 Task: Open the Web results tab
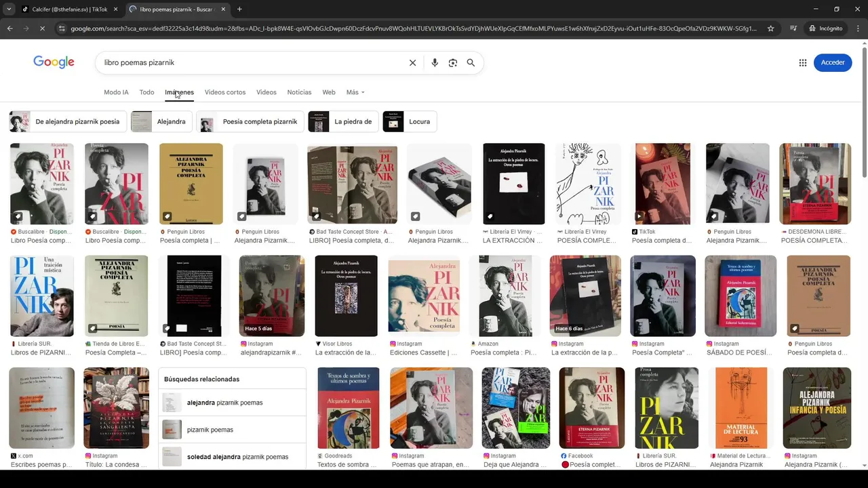pos(329,92)
